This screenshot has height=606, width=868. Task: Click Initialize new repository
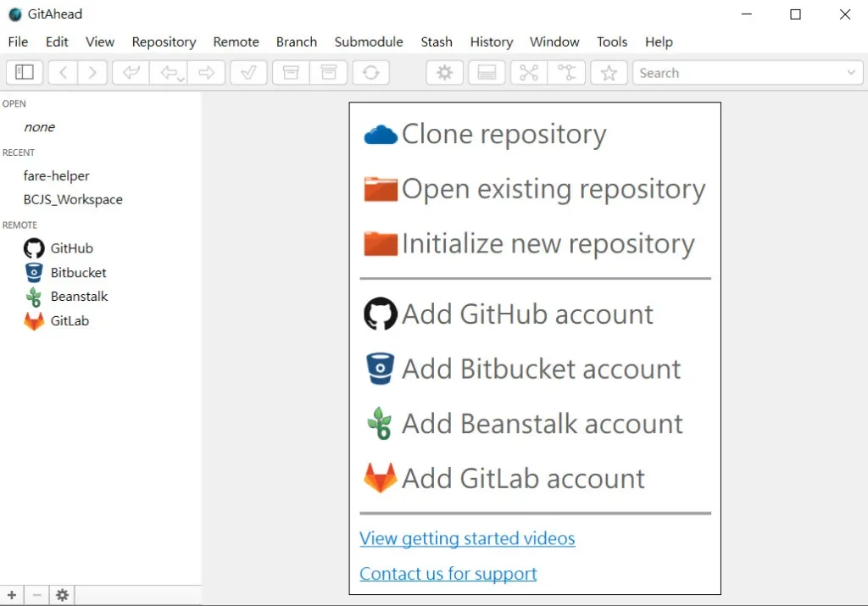coord(529,244)
